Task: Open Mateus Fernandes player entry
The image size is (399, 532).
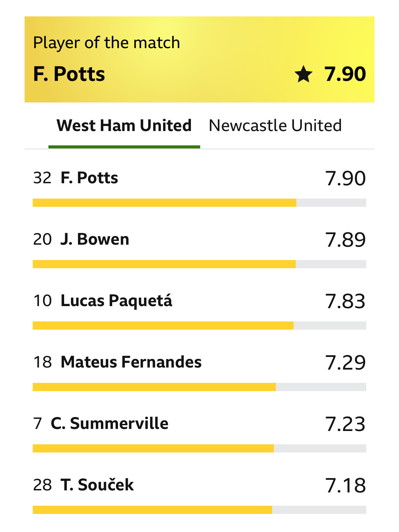Action: tap(131, 362)
